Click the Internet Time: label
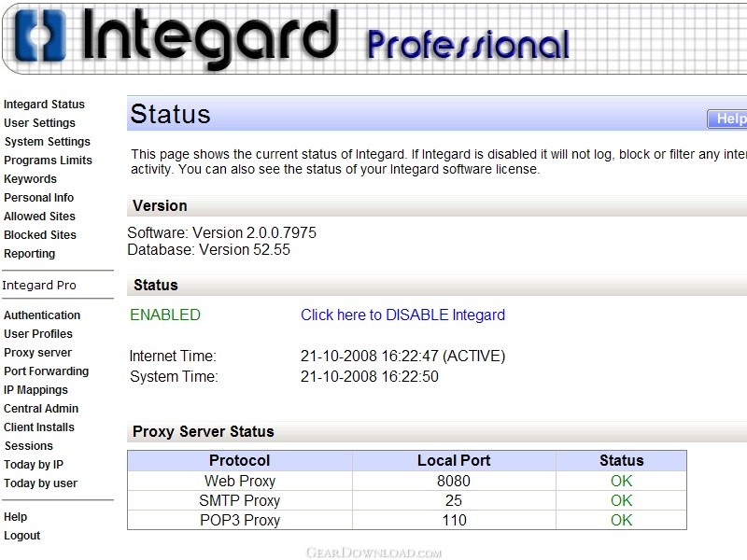The height and width of the screenshot is (560, 747). pos(173,357)
